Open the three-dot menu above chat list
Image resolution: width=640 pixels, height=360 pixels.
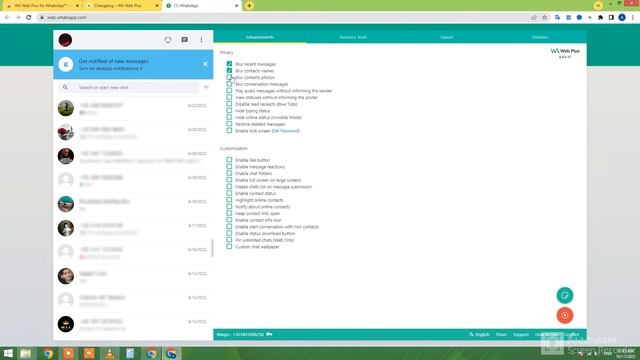click(x=201, y=40)
